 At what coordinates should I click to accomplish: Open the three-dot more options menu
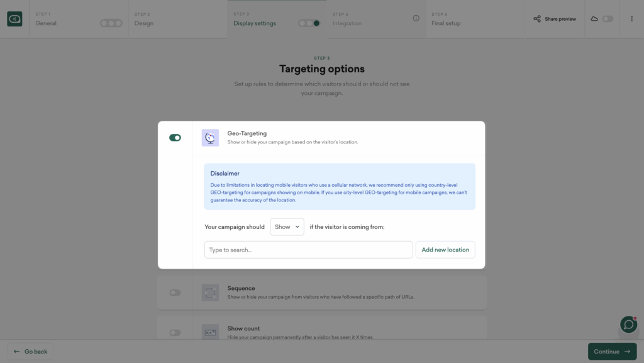[x=631, y=19]
